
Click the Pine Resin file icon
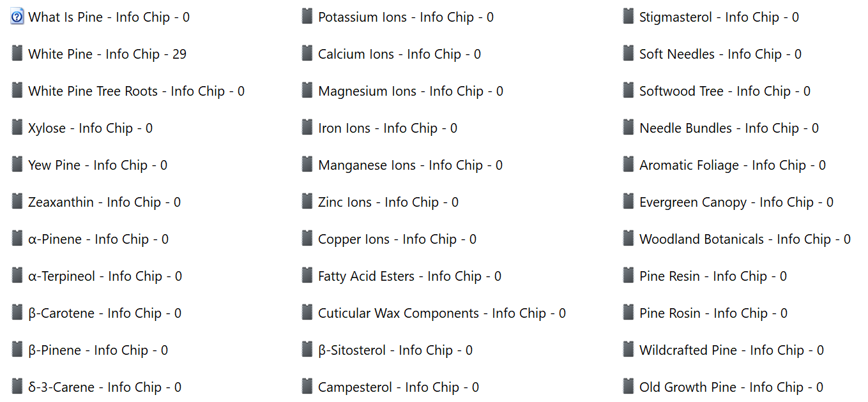[x=628, y=276]
